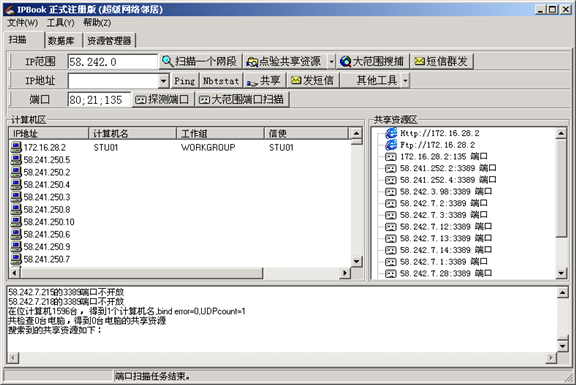The image size is (576, 385).
Task: Click the computer icon beside 58.241.250.3
Action: click(x=16, y=197)
